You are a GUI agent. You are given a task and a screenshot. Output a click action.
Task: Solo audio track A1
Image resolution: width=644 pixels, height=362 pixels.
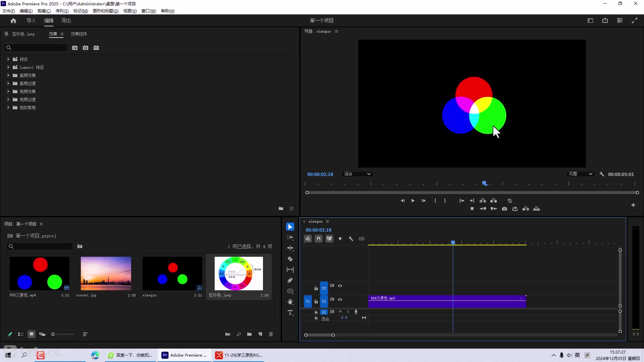click(348, 312)
